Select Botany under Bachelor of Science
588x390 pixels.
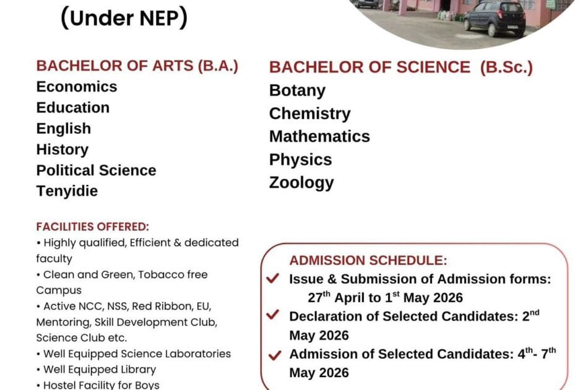click(x=297, y=90)
